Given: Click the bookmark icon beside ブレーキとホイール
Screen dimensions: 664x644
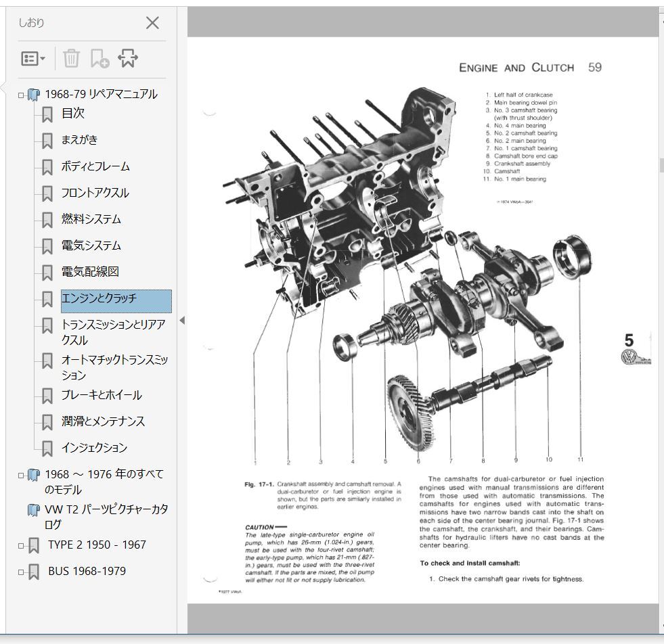Looking at the screenshot, I should pyautogui.click(x=47, y=396).
